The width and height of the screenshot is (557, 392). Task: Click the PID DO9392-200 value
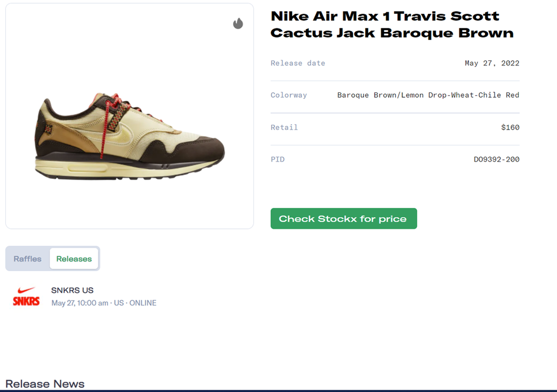pyautogui.click(x=496, y=159)
